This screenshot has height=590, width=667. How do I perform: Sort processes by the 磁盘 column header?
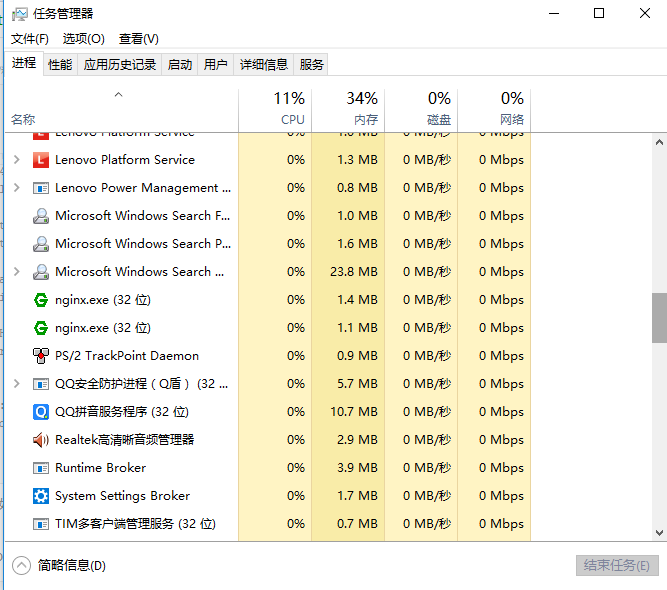click(421, 110)
